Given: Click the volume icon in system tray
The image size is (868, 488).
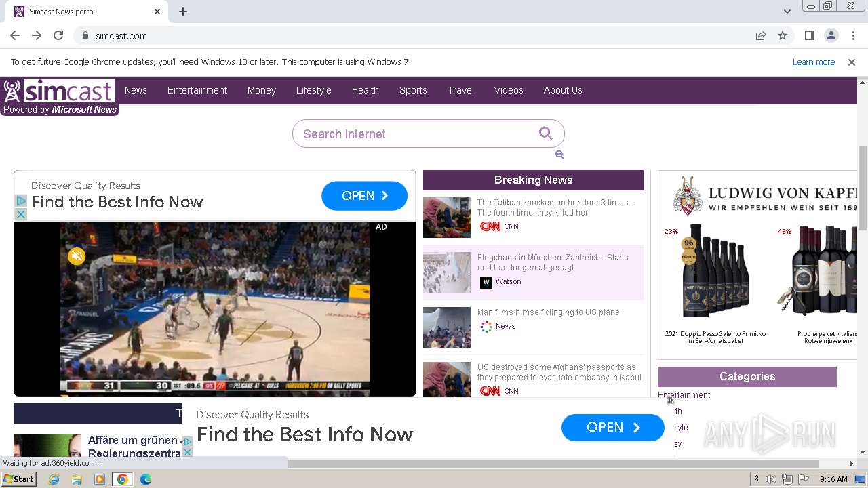Looking at the screenshot, I should [771, 479].
